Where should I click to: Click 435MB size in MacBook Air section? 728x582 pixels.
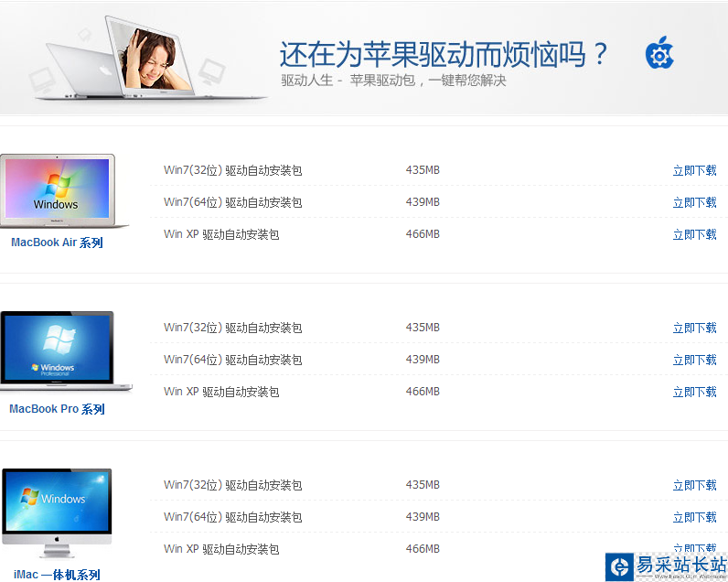click(x=423, y=170)
